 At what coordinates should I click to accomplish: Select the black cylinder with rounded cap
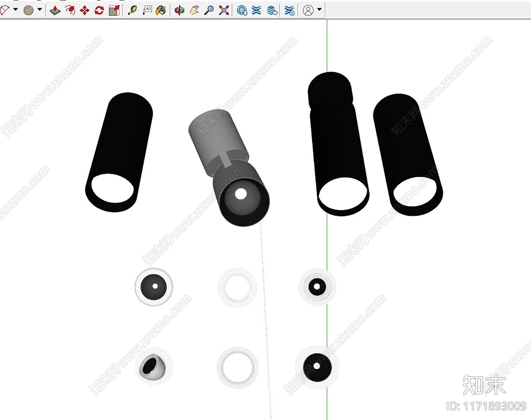point(338,144)
